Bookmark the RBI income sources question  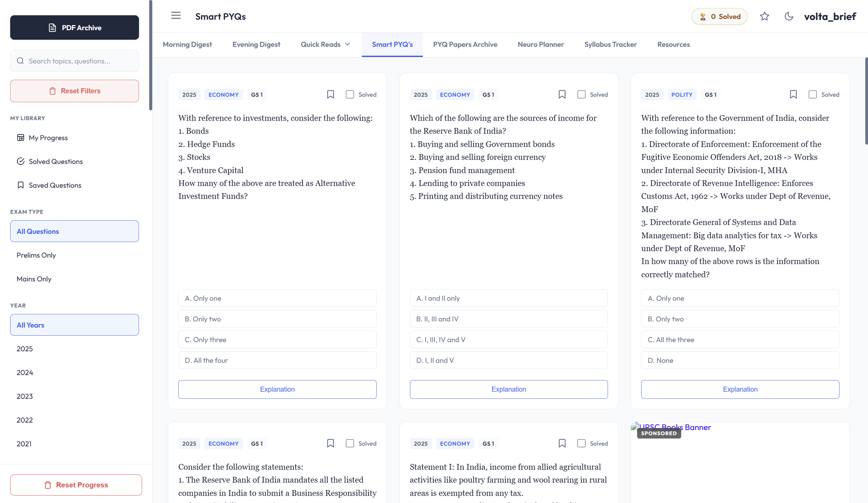562,94
